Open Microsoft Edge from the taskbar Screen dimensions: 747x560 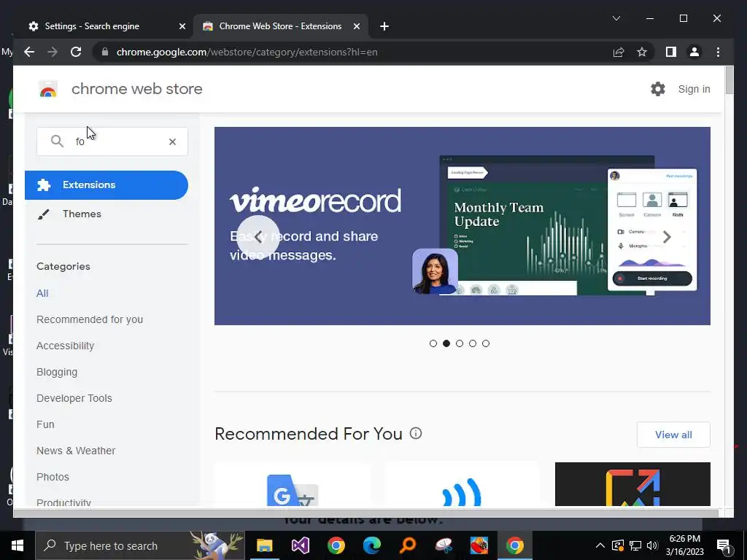pyautogui.click(x=371, y=545)
